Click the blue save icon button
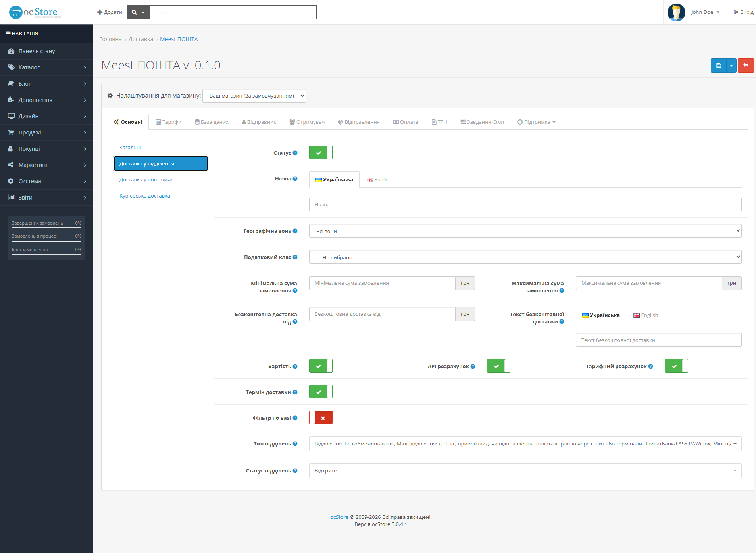 718,66
